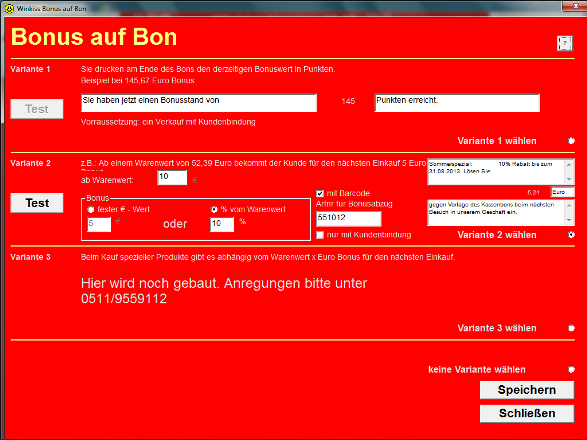
Task: Click the disabled Test button in Variante 1
Action: (37, 109)
